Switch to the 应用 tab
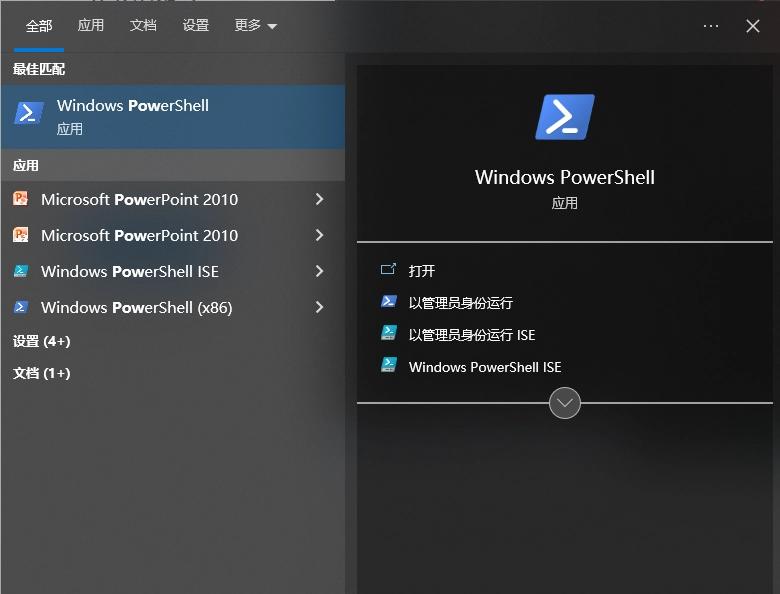The width and height of the screenshot is (780, 594). point(91,25)
